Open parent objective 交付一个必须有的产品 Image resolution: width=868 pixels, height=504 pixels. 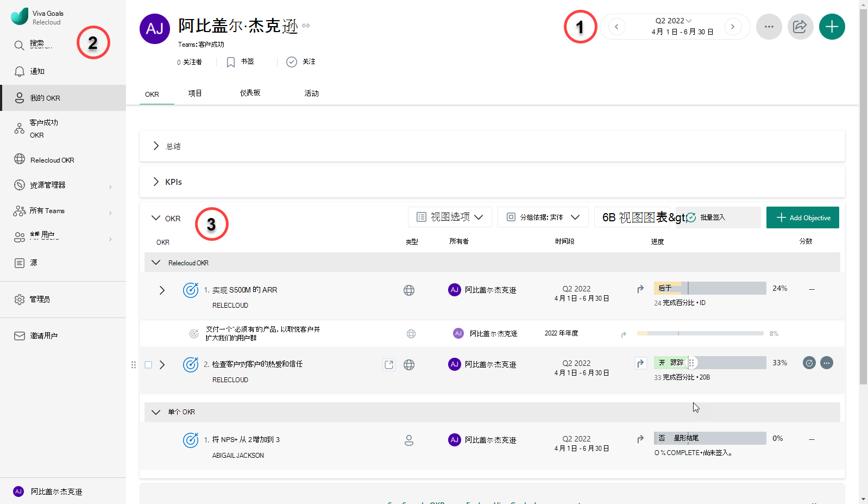pos(263,333)
